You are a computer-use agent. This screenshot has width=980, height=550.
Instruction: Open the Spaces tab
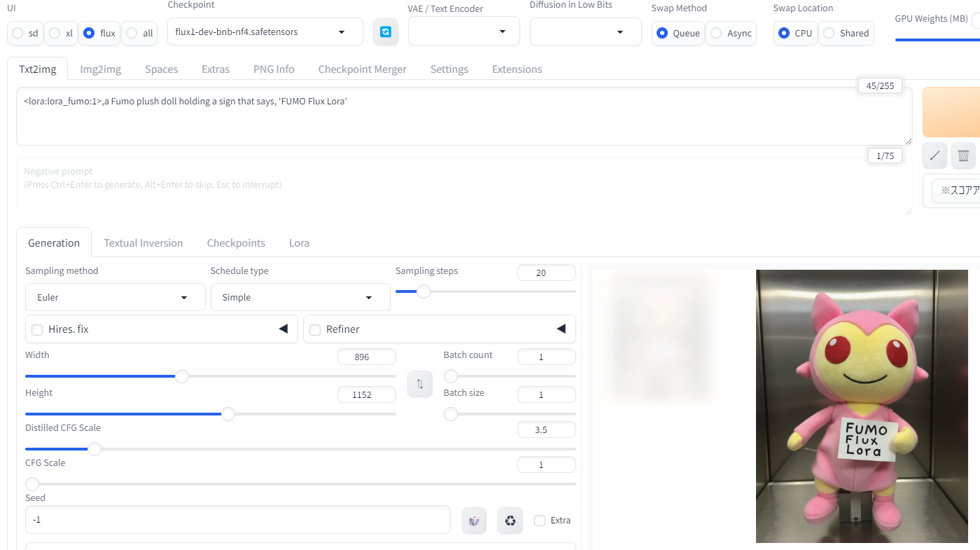161,69
